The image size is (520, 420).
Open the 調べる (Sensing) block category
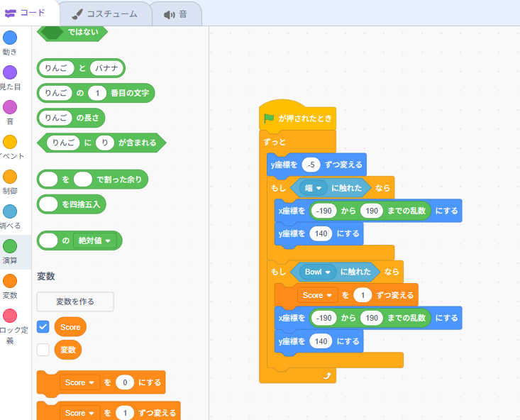tap(10, 211)
